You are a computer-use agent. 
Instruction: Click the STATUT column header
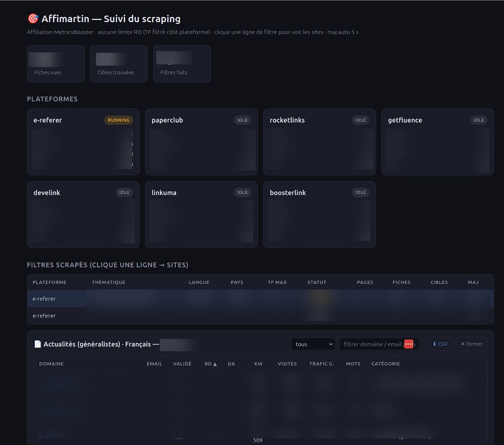click(x=317, y=282)
